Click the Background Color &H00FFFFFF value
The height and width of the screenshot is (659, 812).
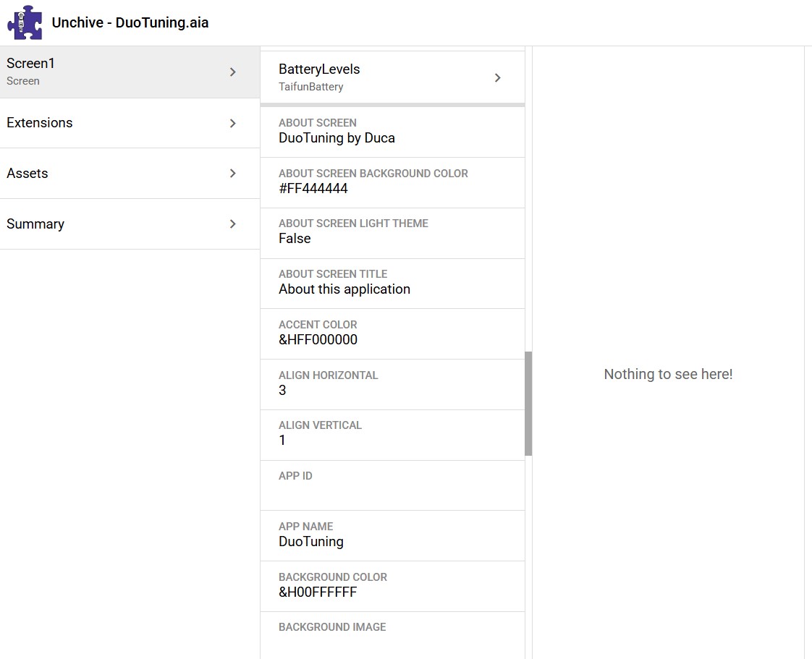click(x=318, y=592)
